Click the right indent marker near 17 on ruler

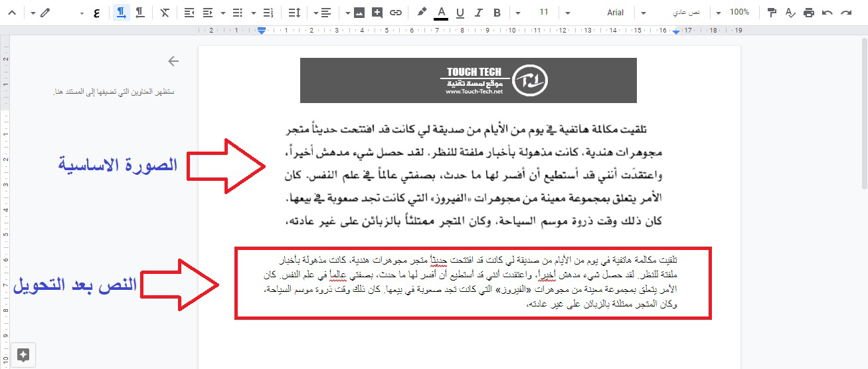(x=676, y=31)
